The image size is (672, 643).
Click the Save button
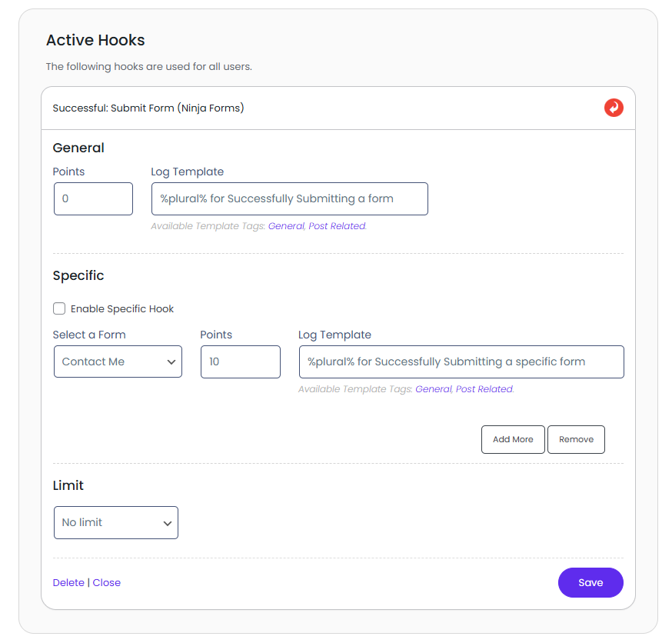pos(590,582)
